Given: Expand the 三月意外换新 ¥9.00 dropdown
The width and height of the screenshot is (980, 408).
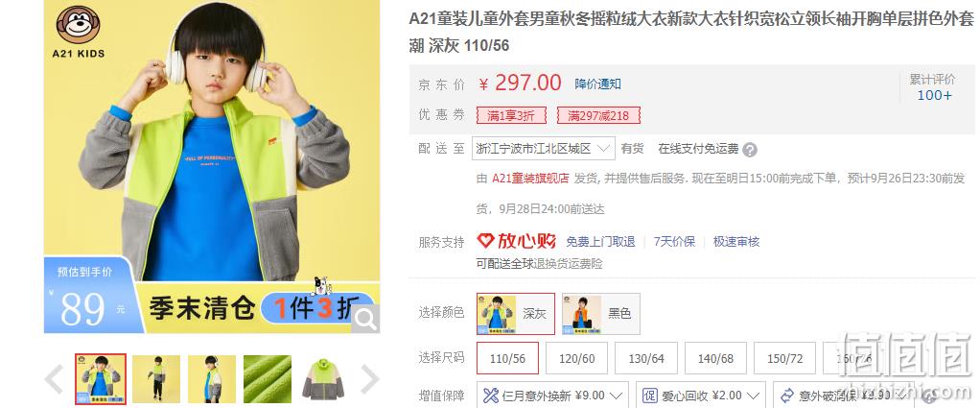Looking at the screenshot, I should click(x=553, y=396).
